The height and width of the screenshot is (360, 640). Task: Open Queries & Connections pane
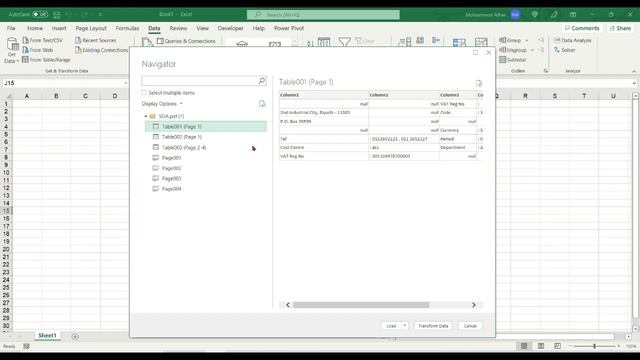186,41
